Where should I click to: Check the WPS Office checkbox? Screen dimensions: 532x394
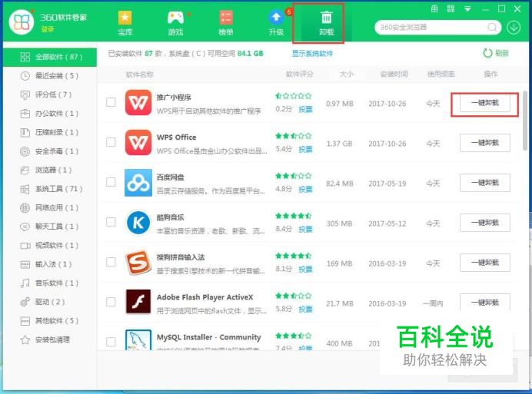click(x=111, y=142)
